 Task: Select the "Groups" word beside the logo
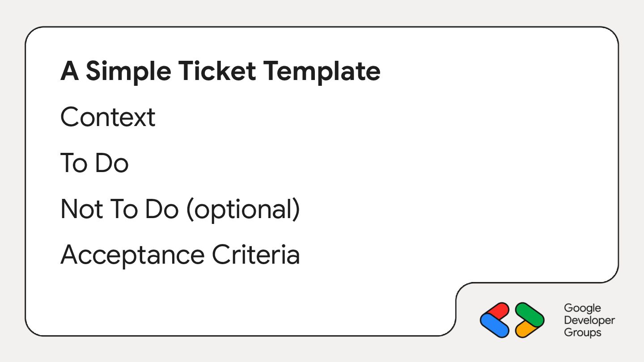pyautogui.click(x=583, y=333)
